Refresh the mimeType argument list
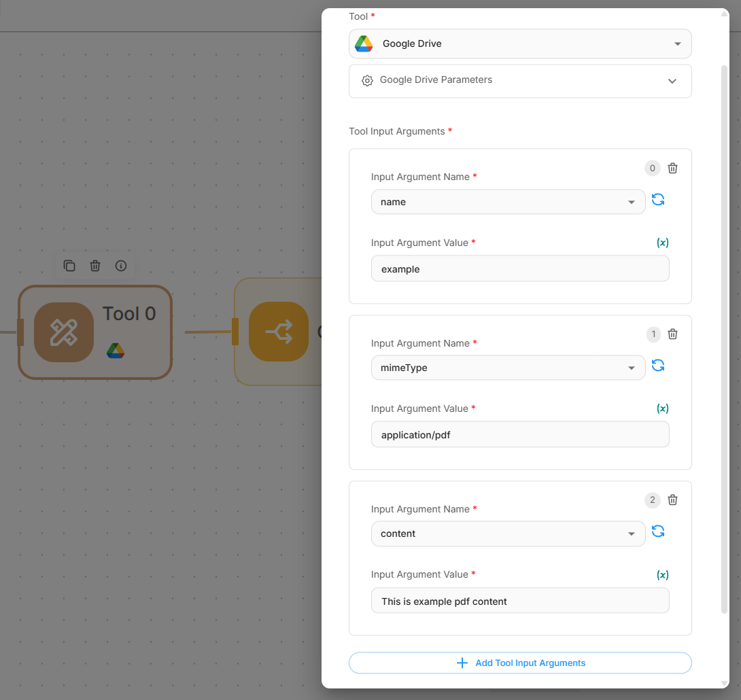 point(658,366)
